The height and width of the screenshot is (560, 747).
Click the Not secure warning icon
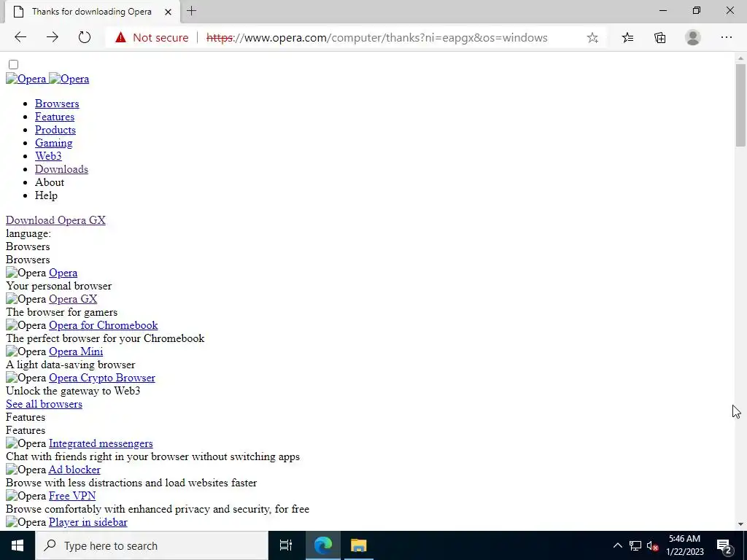click(x=120, y=37)
